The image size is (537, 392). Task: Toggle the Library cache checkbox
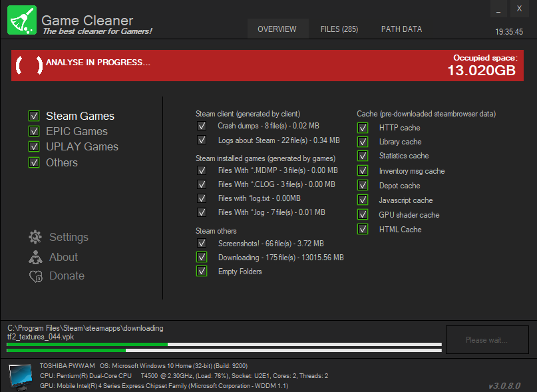(x=363, y=142)
